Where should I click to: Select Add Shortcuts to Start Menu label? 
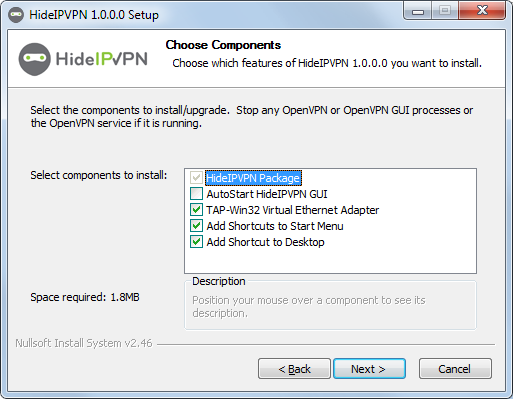tap(275, 226)
